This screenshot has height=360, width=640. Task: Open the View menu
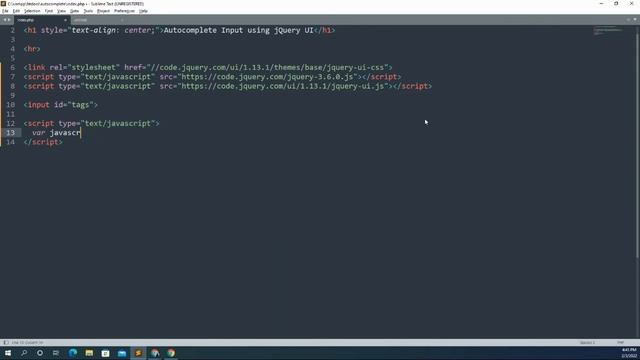[61, 11]
